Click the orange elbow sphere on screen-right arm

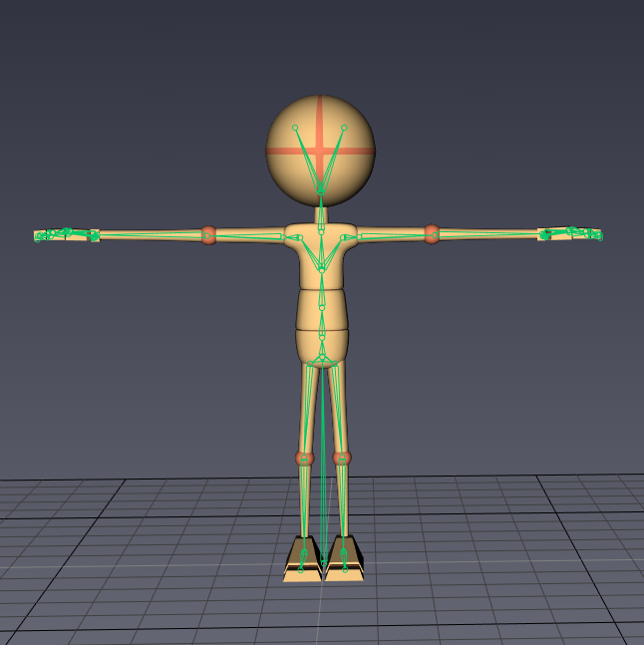pos(432,234)
